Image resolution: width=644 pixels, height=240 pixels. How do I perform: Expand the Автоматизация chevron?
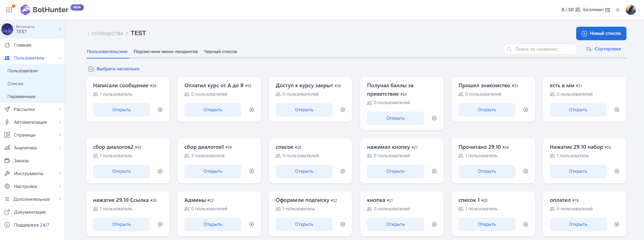pos(60,122)
